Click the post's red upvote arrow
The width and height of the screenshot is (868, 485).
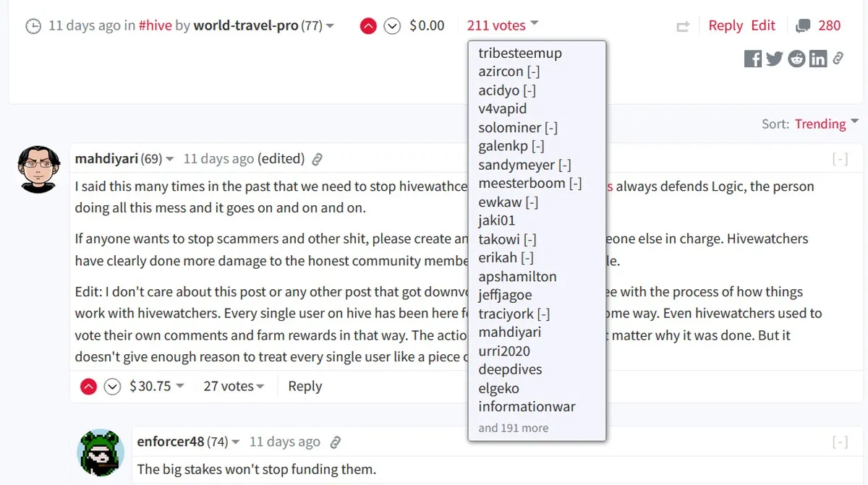point(368,26)
